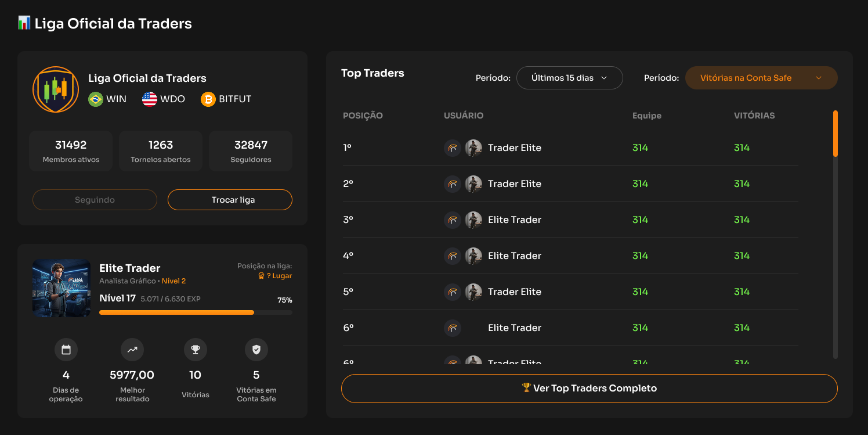The image size is (868, 435).
Task: Click the BITFUT market label
Action: coord(235,99)
